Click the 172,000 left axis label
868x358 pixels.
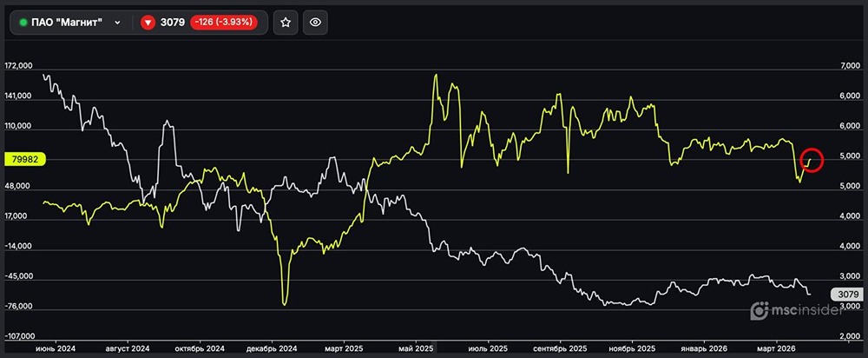17,67
